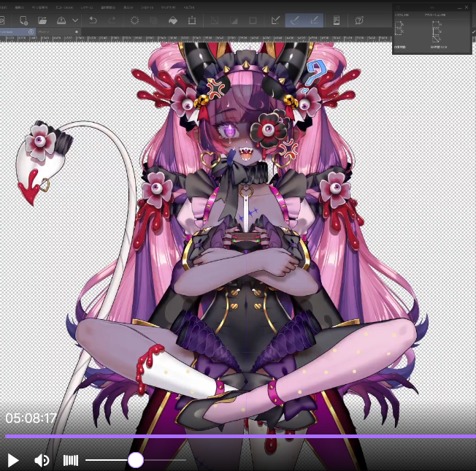Open the Animation menu

(x=64, y=7)
